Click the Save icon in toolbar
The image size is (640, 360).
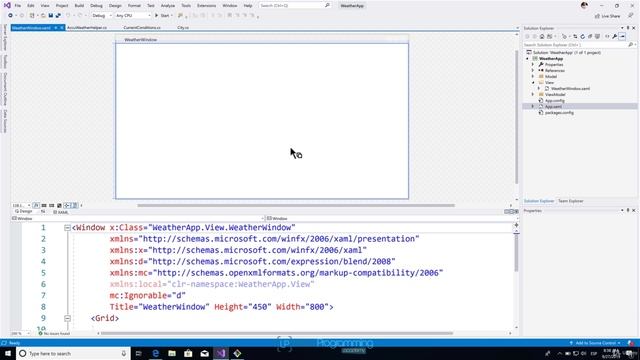point(51,16)
